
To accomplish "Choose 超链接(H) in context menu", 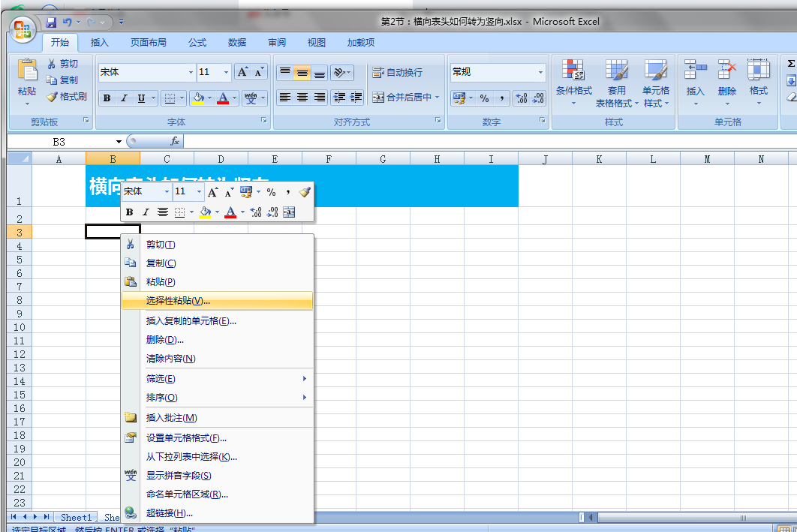I will click(x=217, y=513).
